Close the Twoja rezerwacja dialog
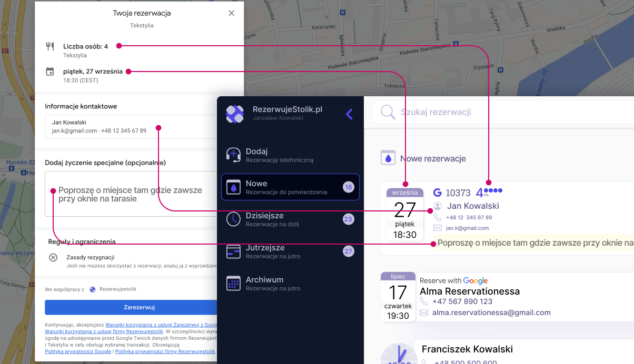The width and height of the screenshot is (634, 364). click(x=231, y=13)
